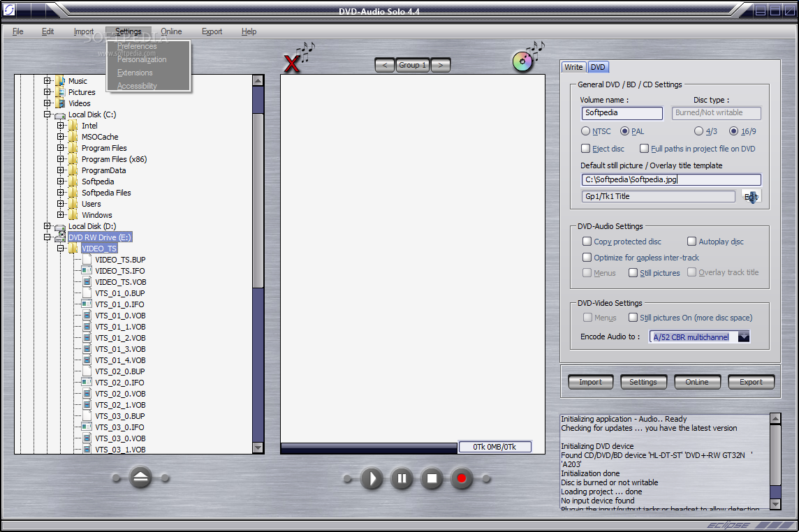799x532 pixels.
Task: Click the application logo in title bar
Action: [8, 9]
